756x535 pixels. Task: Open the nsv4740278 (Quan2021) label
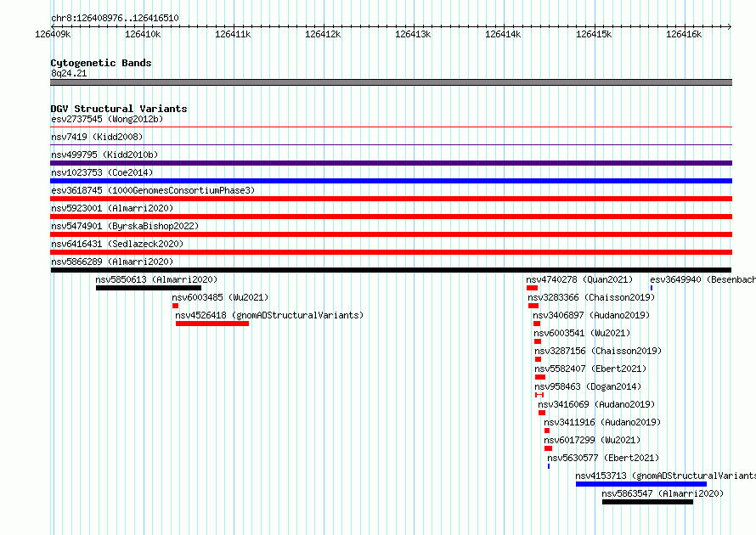pyautogui.click(x=579, y=279)
